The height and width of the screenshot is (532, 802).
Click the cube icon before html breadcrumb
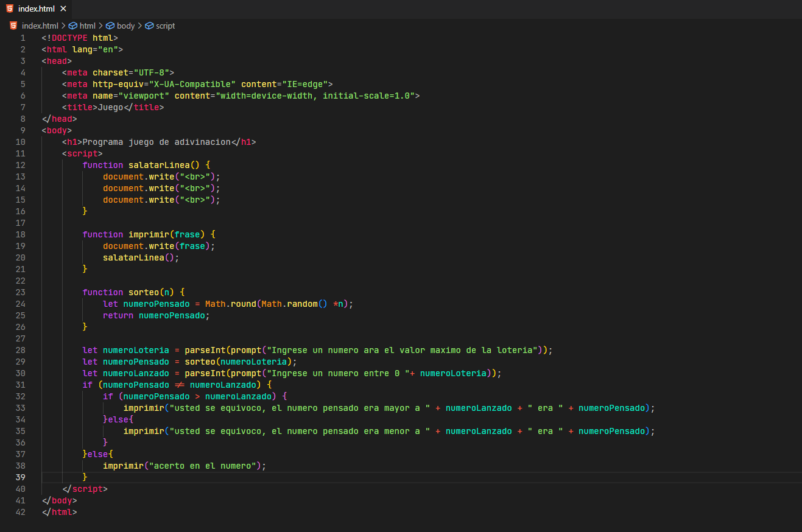point(73,26)
